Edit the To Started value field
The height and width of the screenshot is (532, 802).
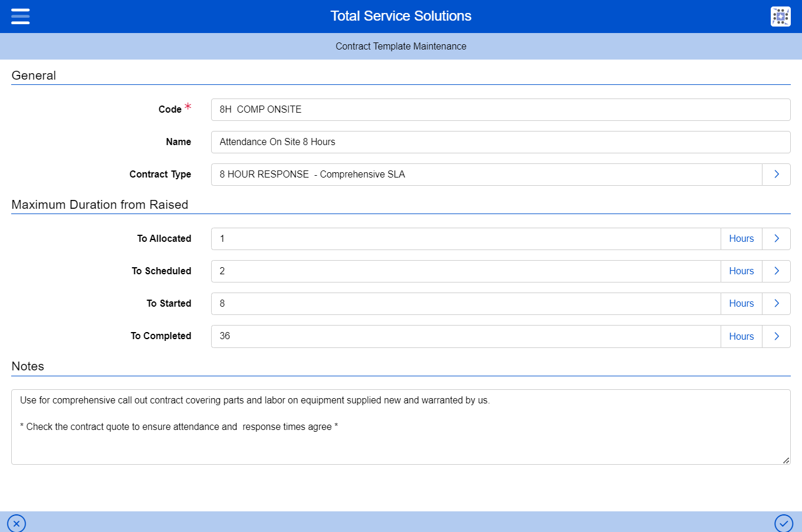coord(466,304)
